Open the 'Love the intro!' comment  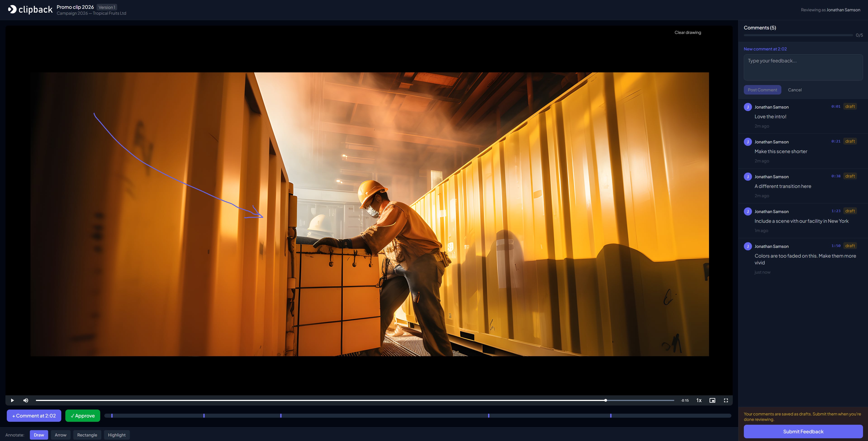770,116
